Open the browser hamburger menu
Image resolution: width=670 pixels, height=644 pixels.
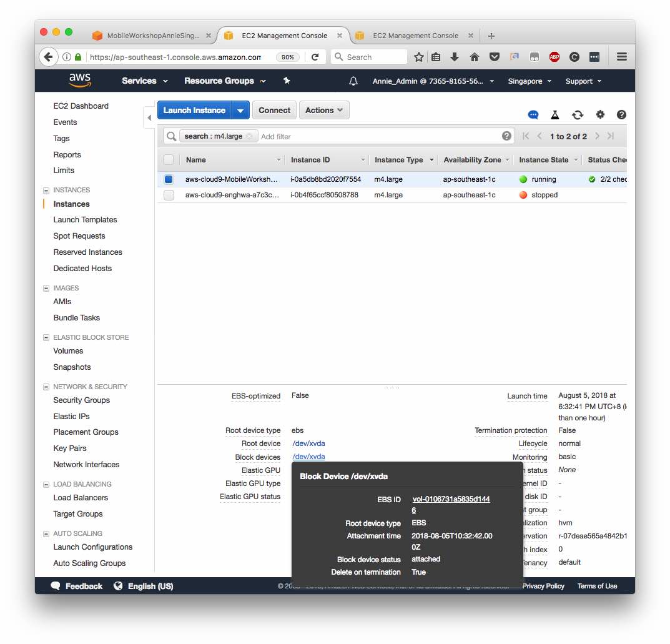(x=622, y=57)
